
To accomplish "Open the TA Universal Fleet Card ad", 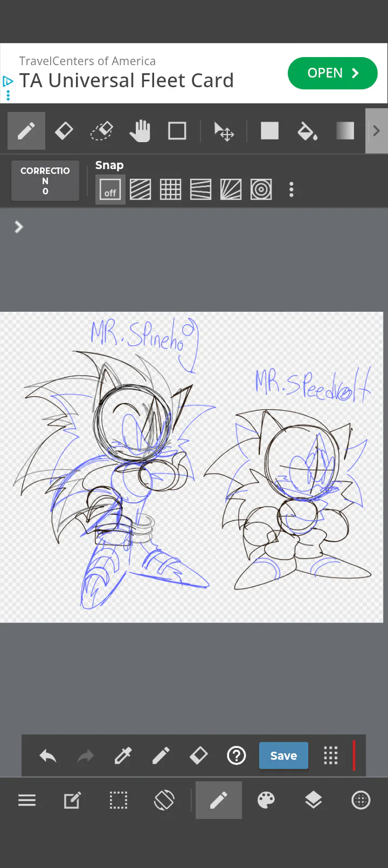I will click(x=127, y=81).
